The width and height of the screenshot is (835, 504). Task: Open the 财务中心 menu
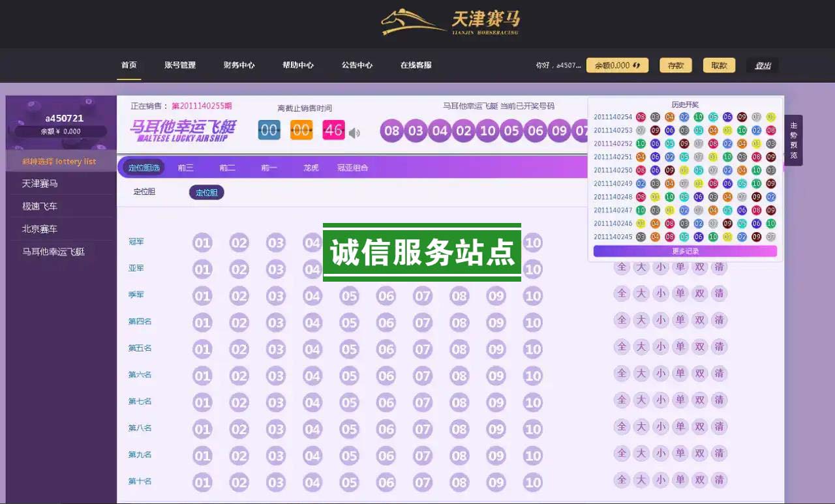[239, 65]
